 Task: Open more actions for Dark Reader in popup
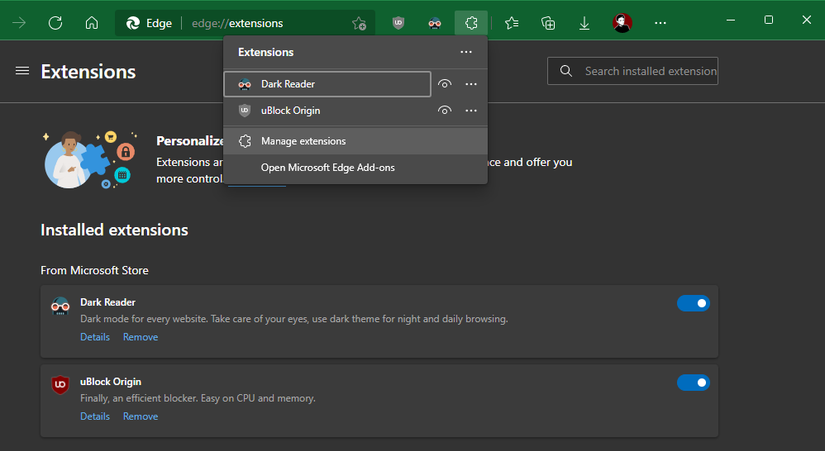471,84
